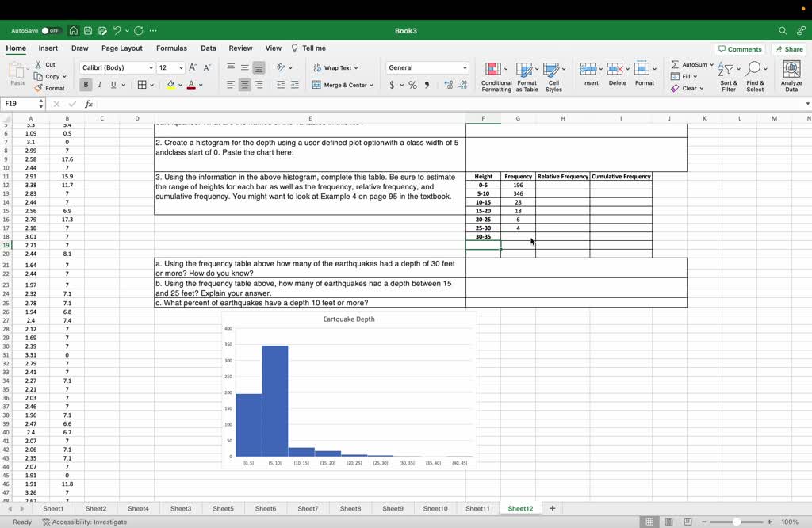The height and width of the screenshot is (528, 812).
Task: Open the Sheet11 worksheet tab
Action: [x=477, y=508]
